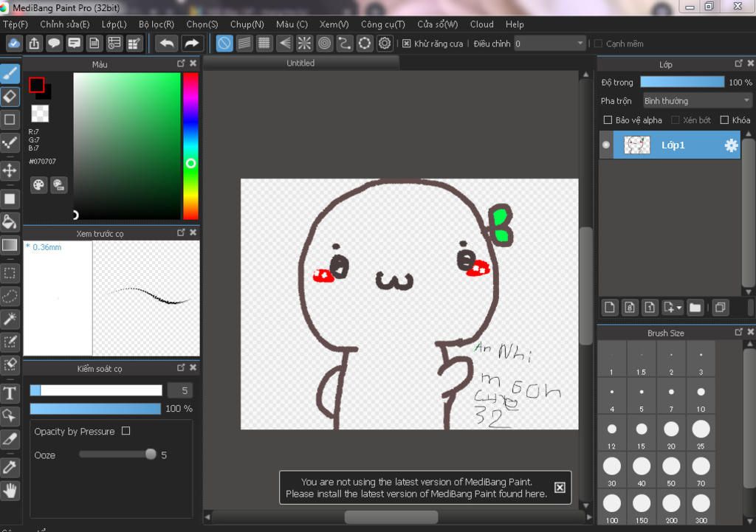Enable the Khóa layer lock checkbox
Image resolution: width=756 pixels, height=532 pixels.
[x=724, y=120]
